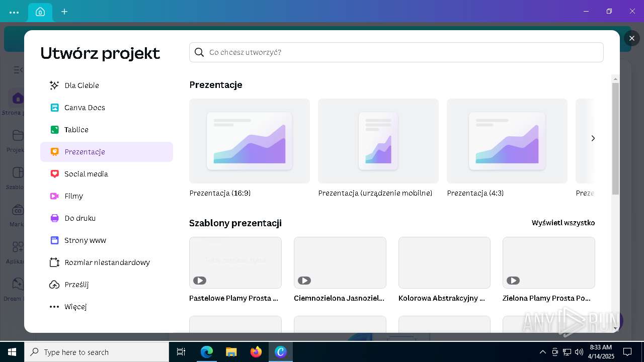Open the Strony www icon

tap(54, 240)
